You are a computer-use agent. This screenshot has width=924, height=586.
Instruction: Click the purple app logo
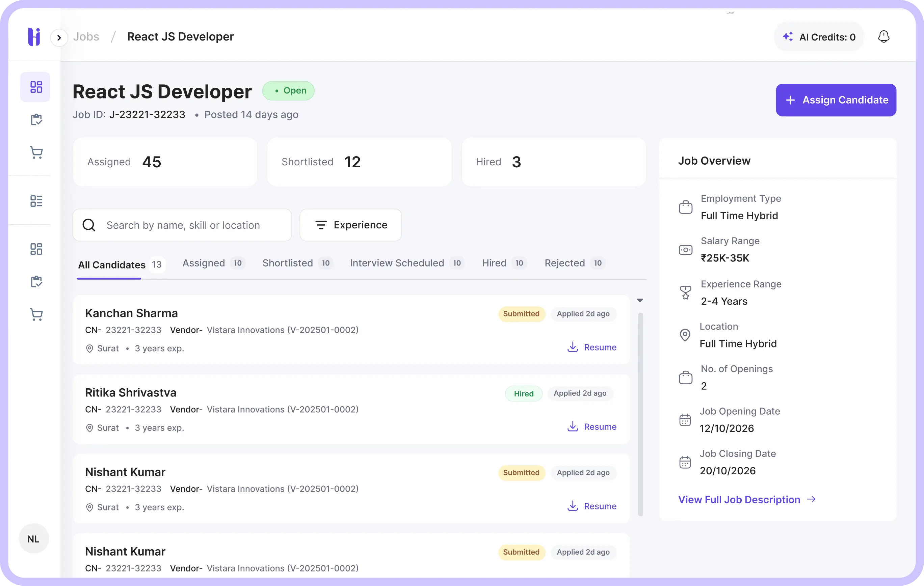point(34,37)
